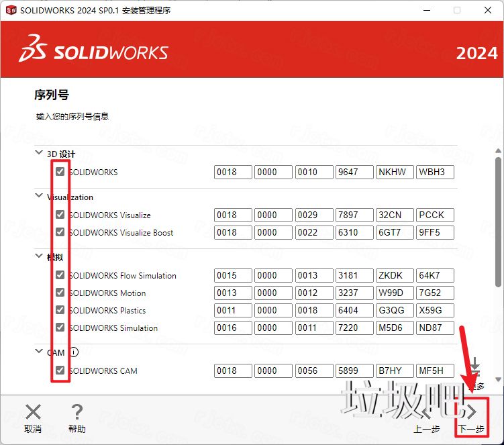Minimize the installation manager window
Image resolution: width=504 pixels, height=445 pixels.
click(427, 10)
